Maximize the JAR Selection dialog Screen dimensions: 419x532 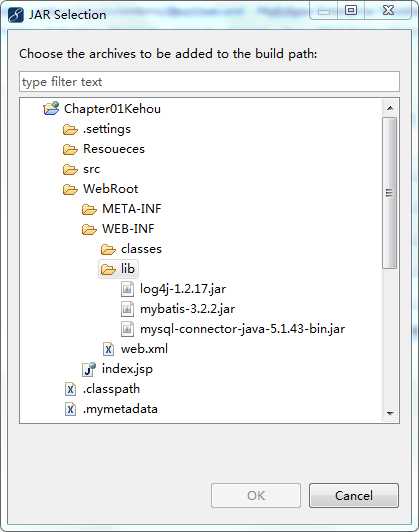click(351, 10)
